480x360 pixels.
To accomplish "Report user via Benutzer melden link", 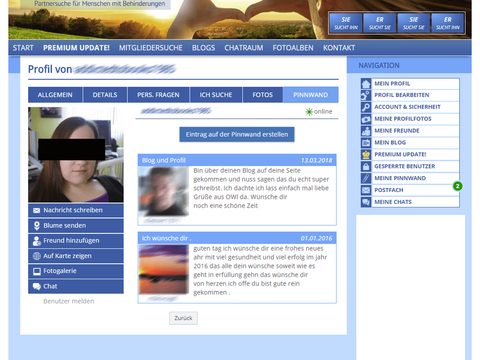I will 69,301.
